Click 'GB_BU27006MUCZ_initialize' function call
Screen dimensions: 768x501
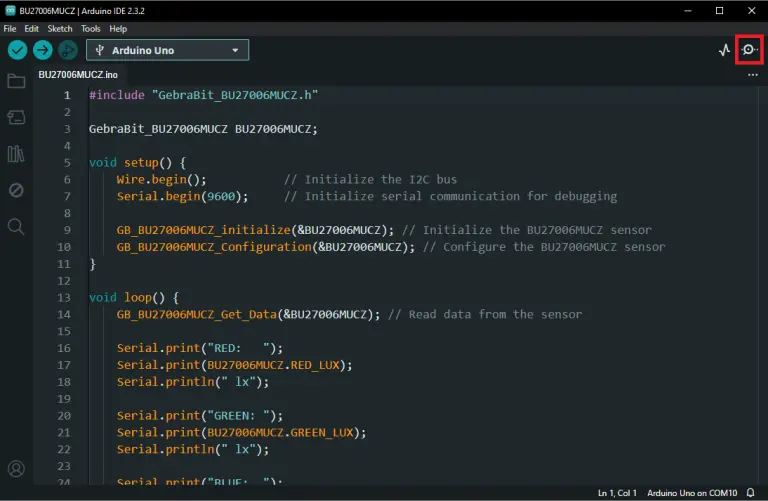pos(203,230)
